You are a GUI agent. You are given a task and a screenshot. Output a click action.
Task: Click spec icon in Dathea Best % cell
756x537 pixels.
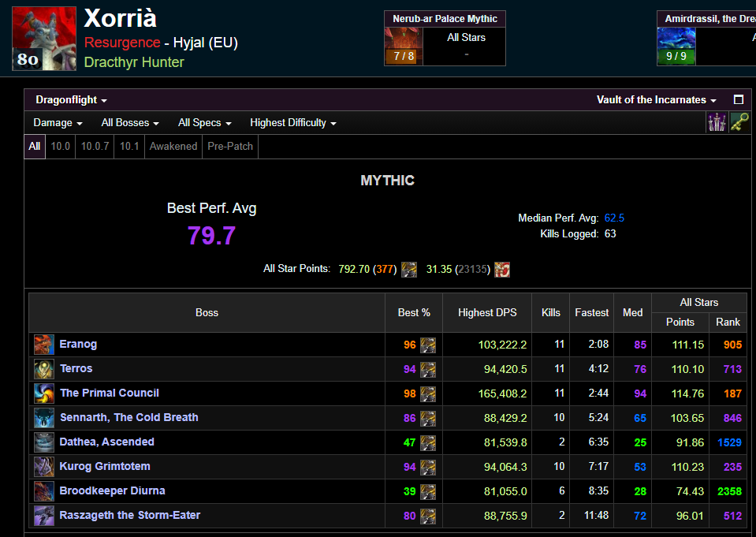coord(427,443)
